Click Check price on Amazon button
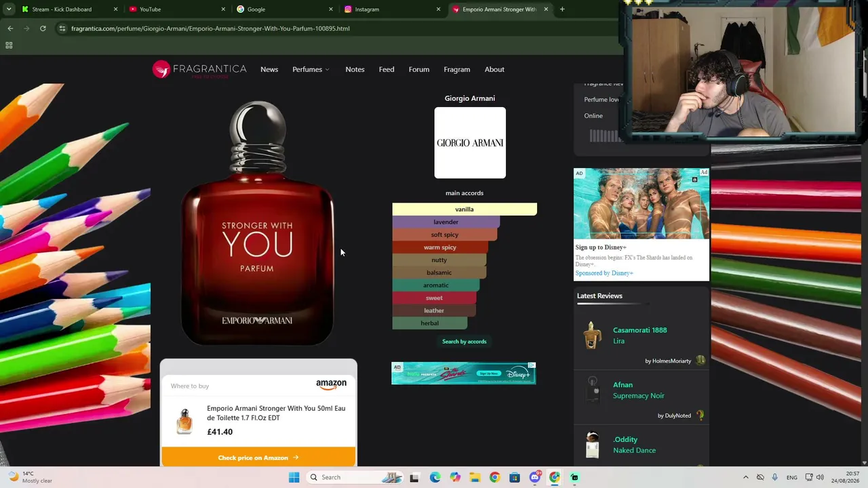The height and width of the screenshot is (488, 868). (x=258, y=457)
